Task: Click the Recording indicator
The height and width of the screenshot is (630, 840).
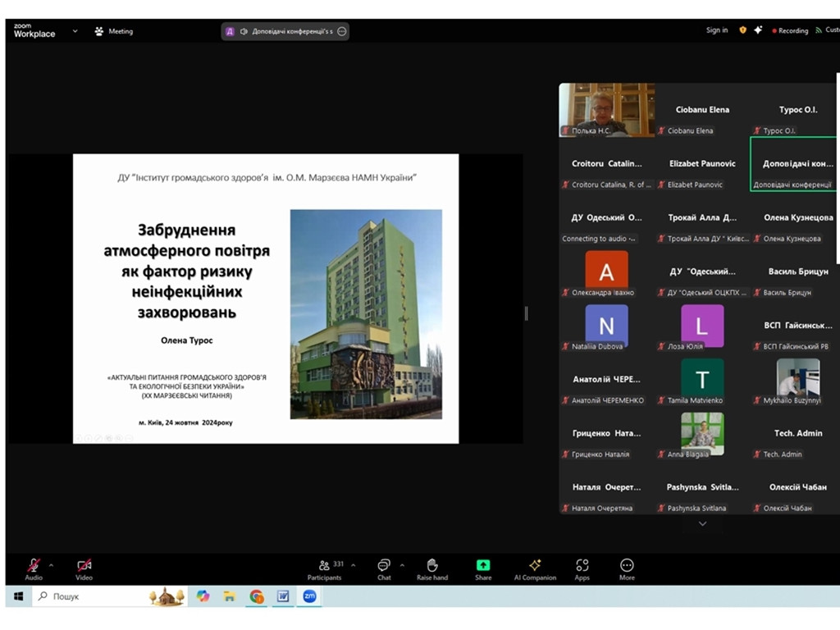Action: pyautogui.click(x=790, y=30)
